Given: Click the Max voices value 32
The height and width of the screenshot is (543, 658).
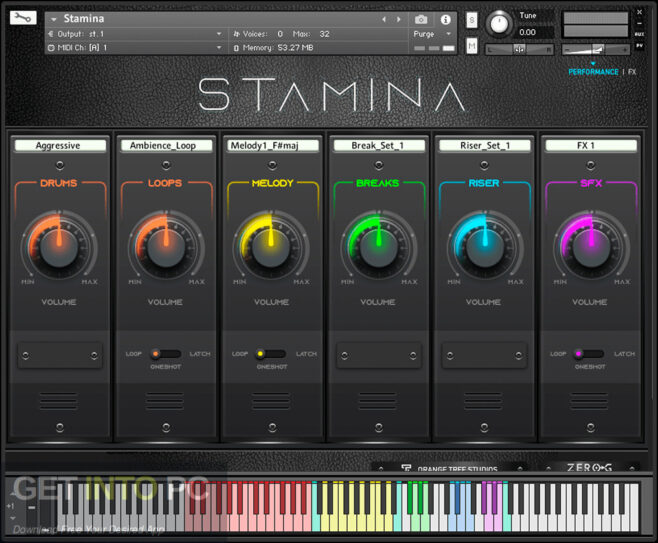Looking at the screenshot, I should point(324,34).
